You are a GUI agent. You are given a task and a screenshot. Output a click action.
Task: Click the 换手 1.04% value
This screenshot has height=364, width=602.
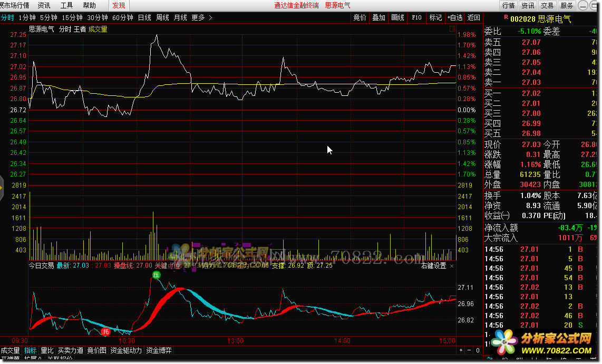531,195
